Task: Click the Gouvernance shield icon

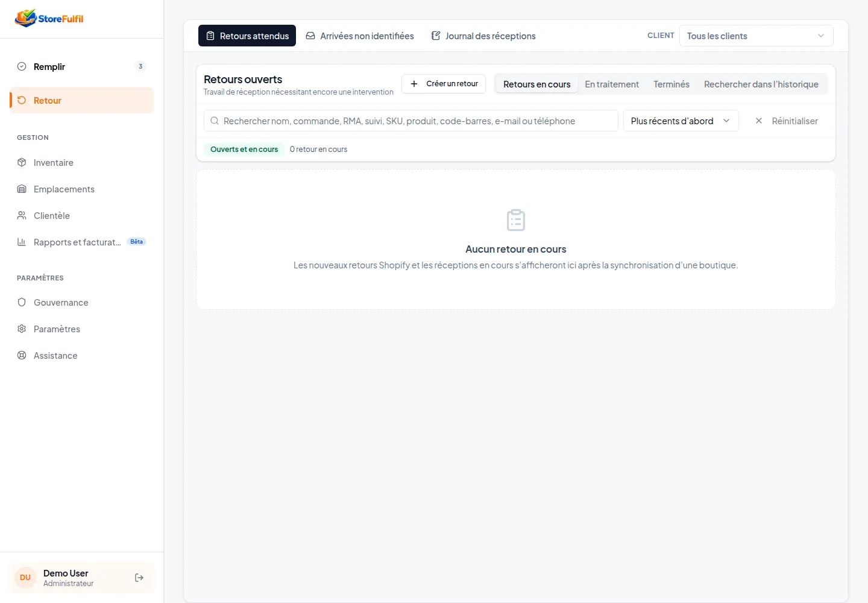Action: 22,302
